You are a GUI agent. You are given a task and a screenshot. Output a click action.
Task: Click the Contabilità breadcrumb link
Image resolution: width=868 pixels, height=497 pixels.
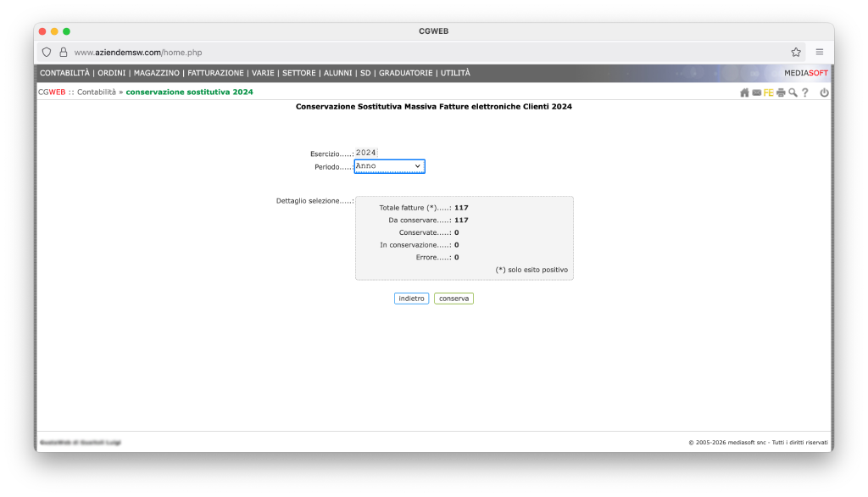click(97, 92)
